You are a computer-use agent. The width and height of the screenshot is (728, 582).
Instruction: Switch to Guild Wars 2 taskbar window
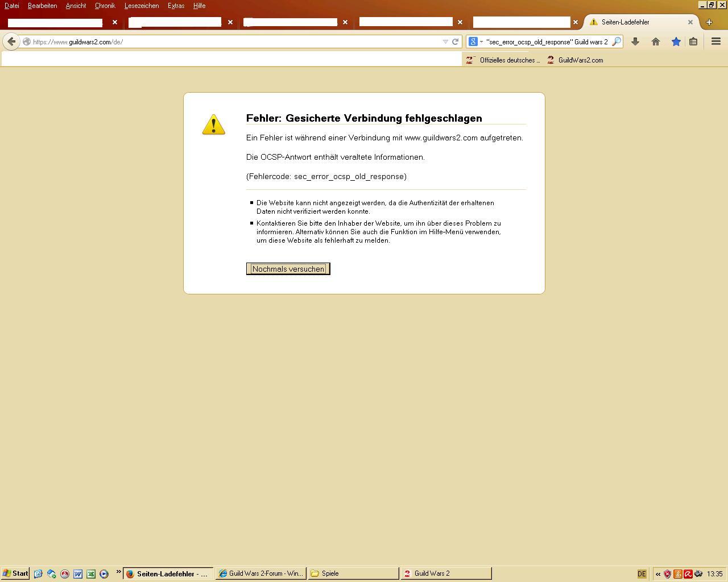click(446, 573)
